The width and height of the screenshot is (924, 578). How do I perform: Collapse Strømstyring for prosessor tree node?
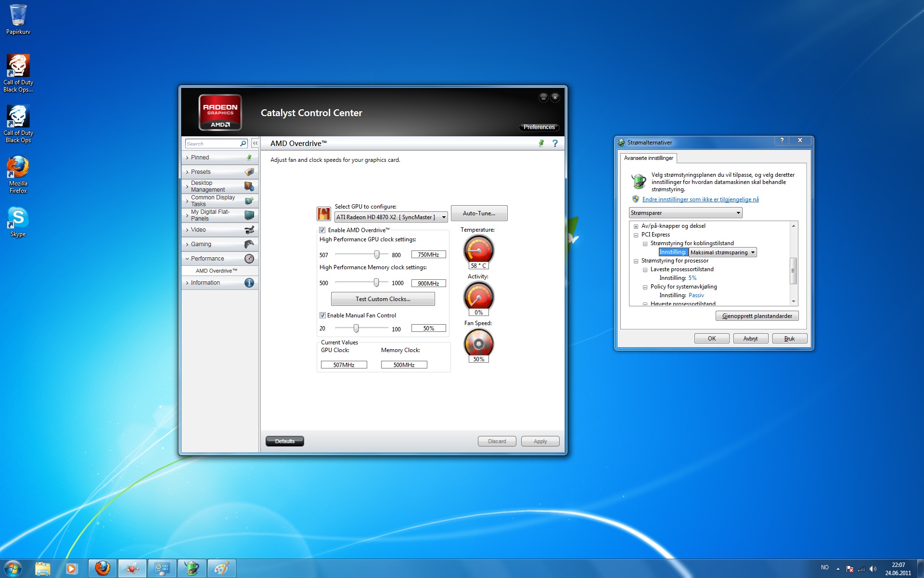pyautogui.click(x=636, y=261)
